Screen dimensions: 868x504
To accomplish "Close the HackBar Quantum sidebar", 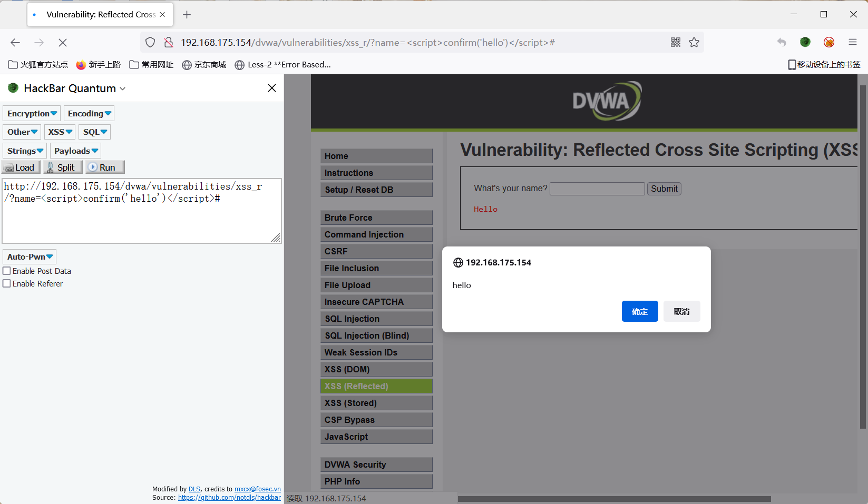I will [272, 88].
